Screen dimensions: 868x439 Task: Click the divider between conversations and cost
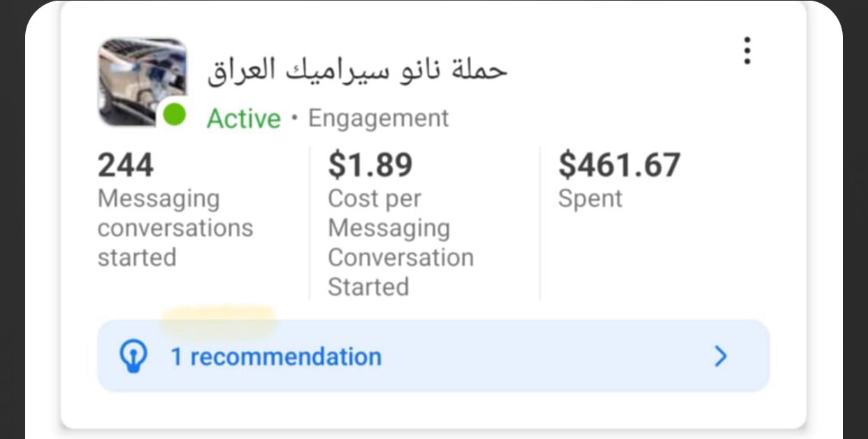click(x=310, y=224)
